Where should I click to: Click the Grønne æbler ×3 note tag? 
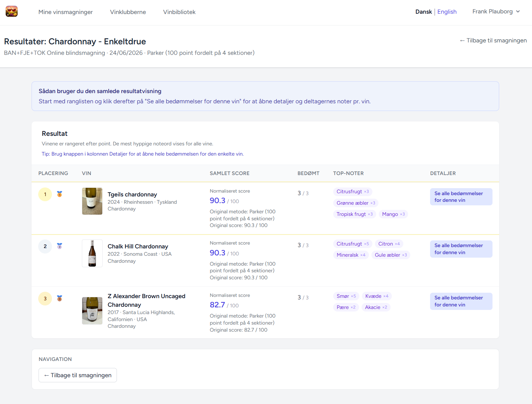356,203
